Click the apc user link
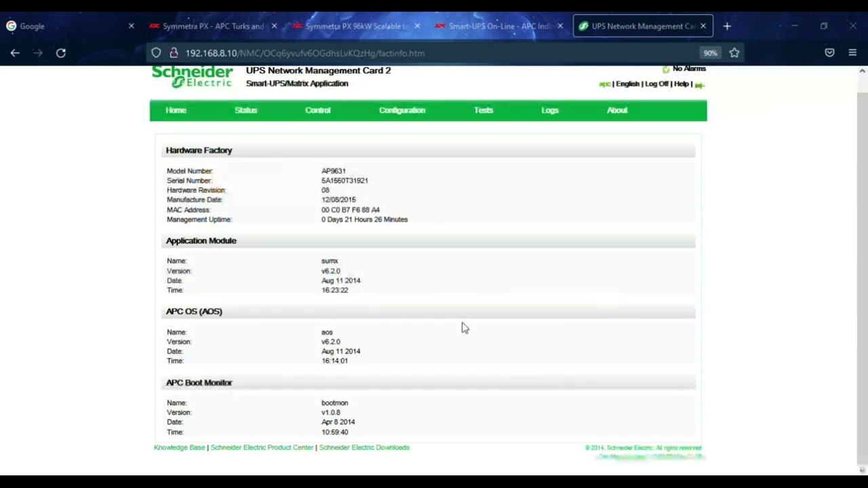868x488 pixels. (604, 84)
